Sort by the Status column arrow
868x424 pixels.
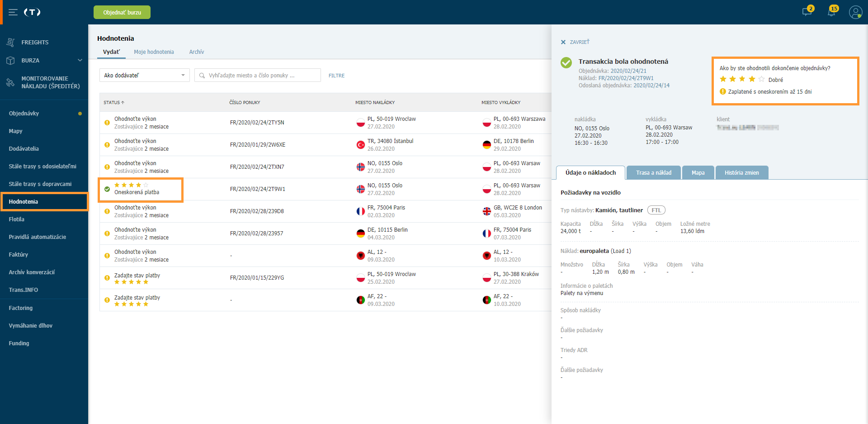pos(123,103)
